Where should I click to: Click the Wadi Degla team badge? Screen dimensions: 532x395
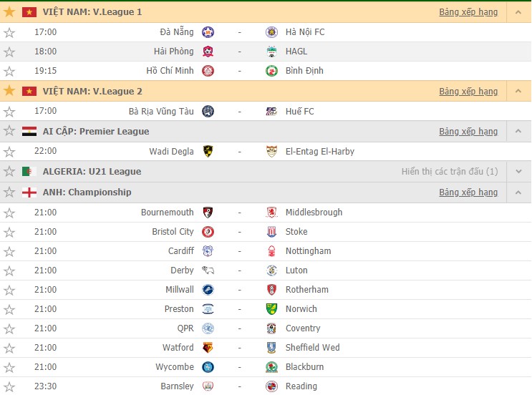pos(208,151)
